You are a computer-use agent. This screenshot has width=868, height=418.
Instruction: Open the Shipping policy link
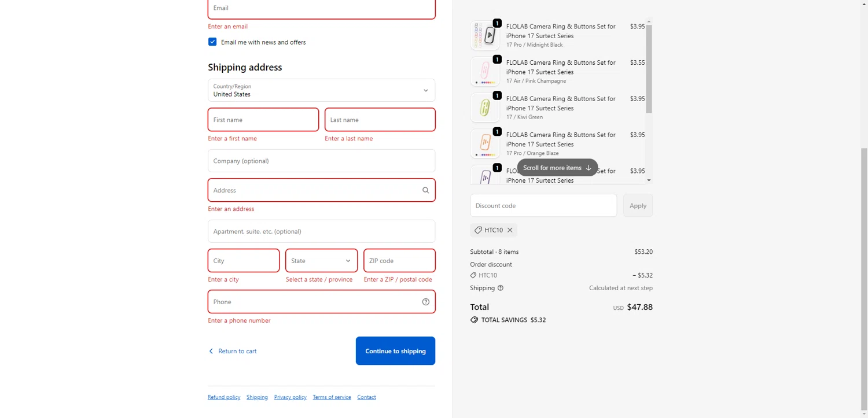[257, 397]
